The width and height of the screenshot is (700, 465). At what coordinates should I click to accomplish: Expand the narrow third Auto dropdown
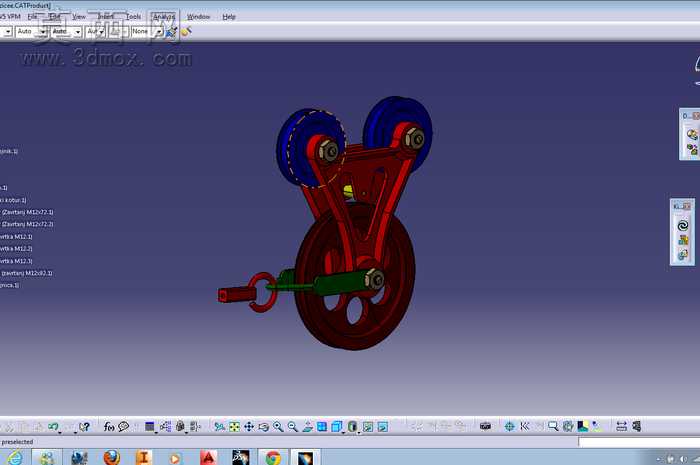coord(101,32)
